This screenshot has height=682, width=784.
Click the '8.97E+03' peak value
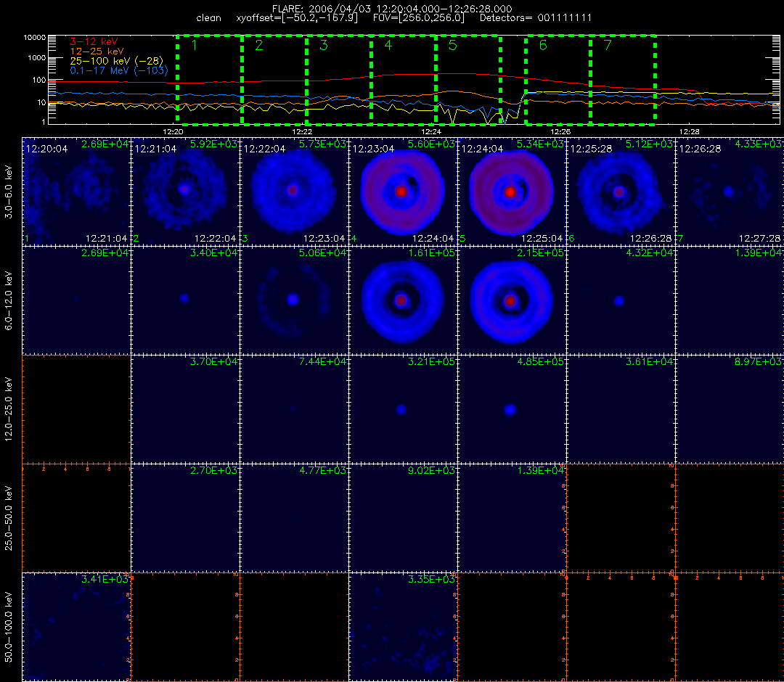pos(758,361)
